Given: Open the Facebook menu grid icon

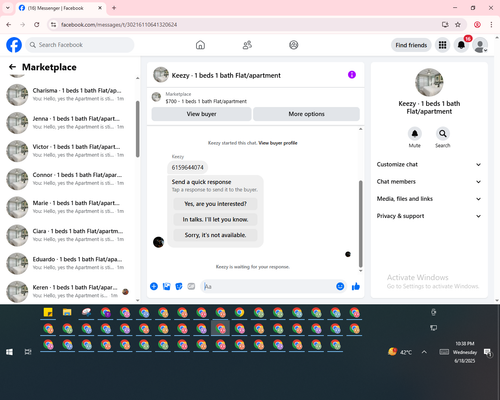Looking at the screenshot, I should pos(442,45).
